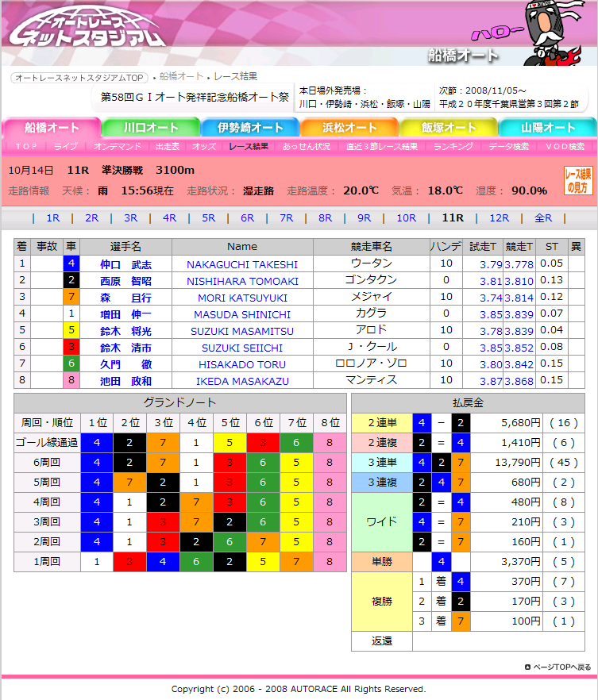Open the TOP submenu item
The image size is (598, 700).
click(x=26, y=146)
